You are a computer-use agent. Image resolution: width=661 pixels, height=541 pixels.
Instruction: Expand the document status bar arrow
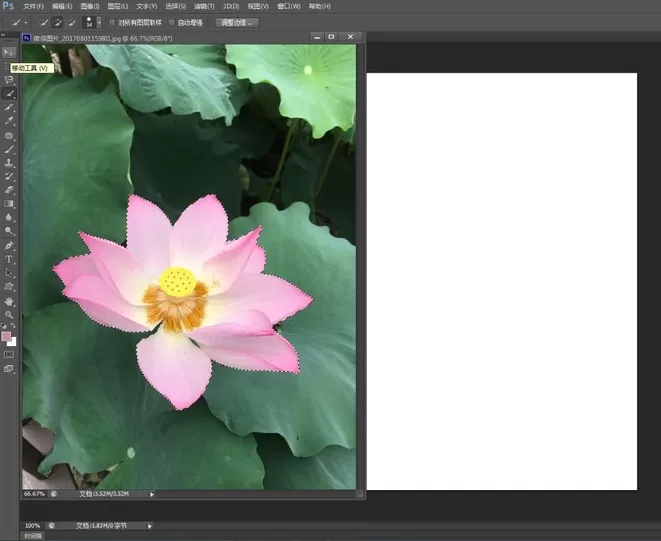[152, 494]
